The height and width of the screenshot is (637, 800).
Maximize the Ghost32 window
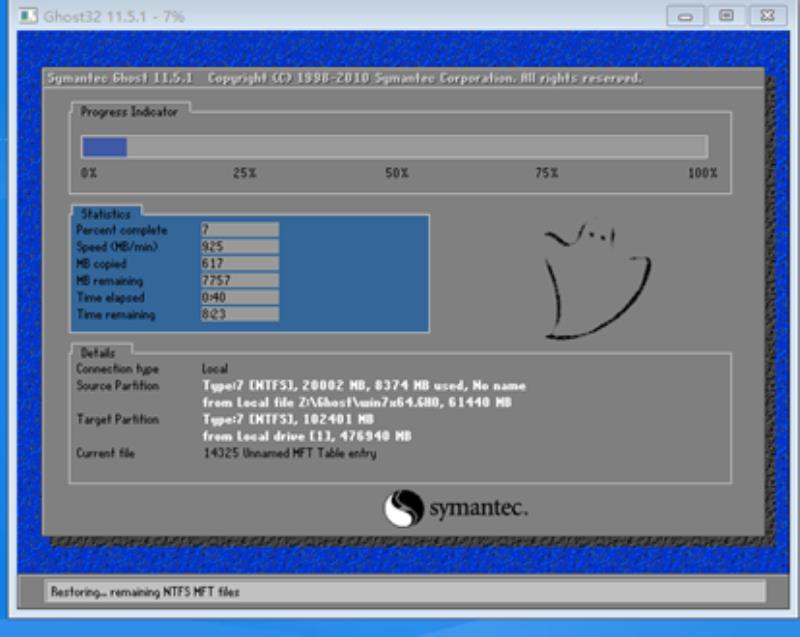click(x=727, y=16)
